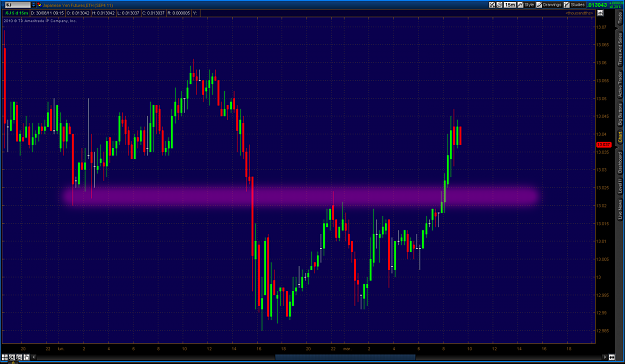625x364 pixels.
Task: Click the H: 0.013042 high value
Action: 103,13
